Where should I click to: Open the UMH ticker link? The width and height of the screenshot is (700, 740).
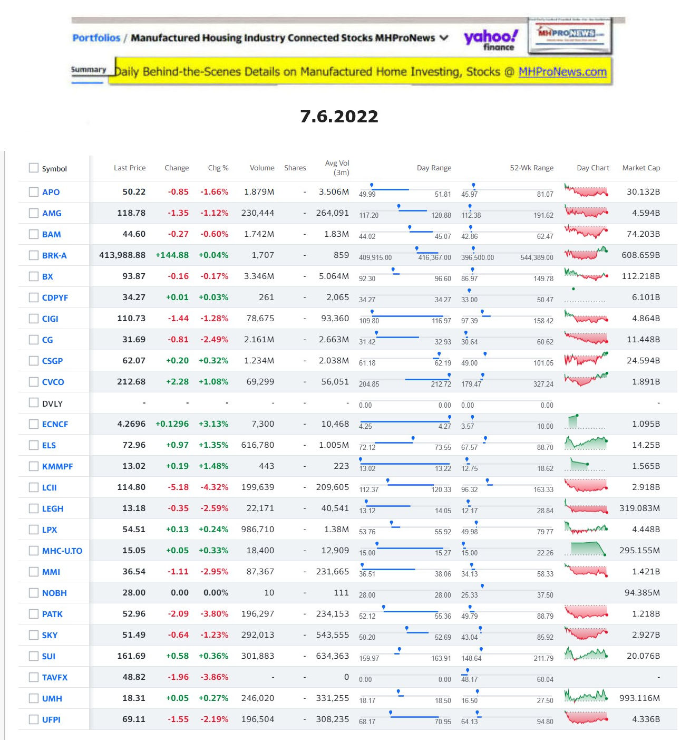coord(52,698)
